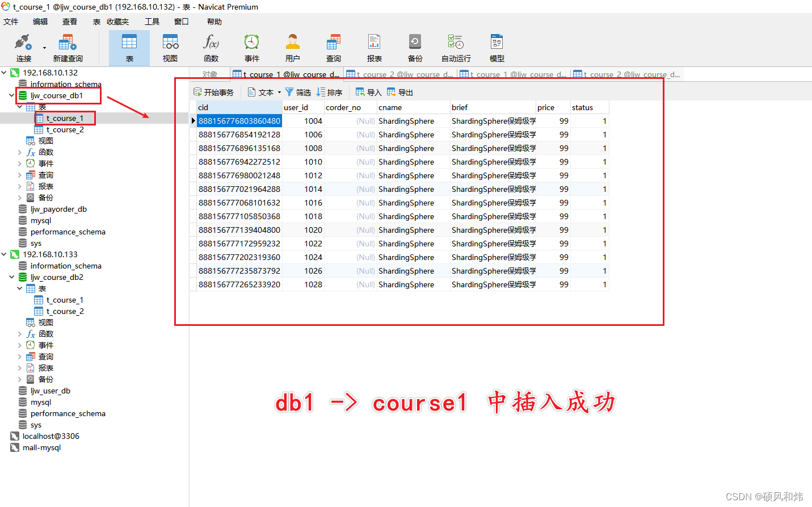Image resolution: width=812 pixels, height=507 pixels.
Task: Click the status column header
Action: tap(590, 107)
